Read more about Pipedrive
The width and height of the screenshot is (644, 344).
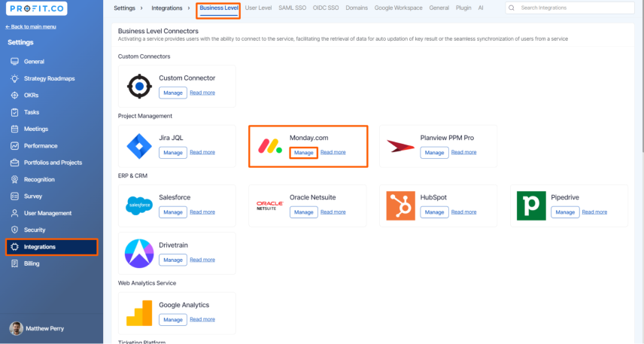(x=594, y=212)
